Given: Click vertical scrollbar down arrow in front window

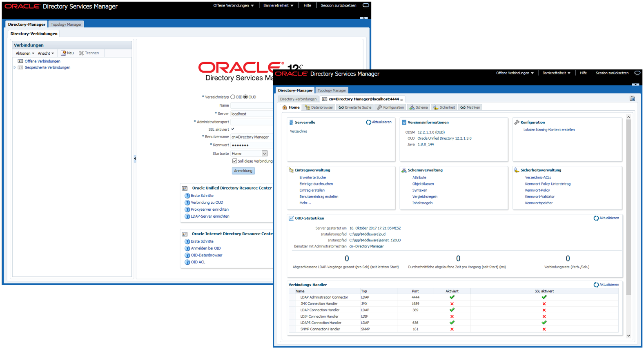Looking at the screenshot, I should (628, 336).
